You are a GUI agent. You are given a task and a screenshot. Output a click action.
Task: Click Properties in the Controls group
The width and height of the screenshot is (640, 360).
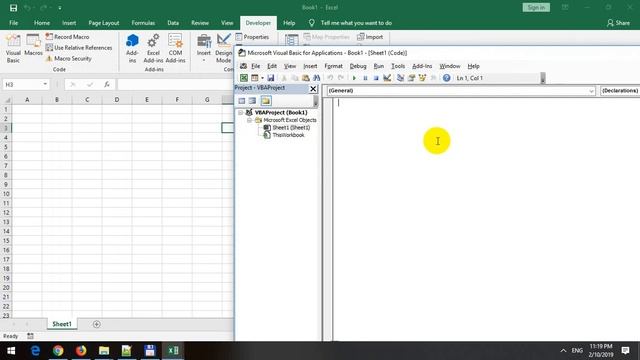coord(252,37)
